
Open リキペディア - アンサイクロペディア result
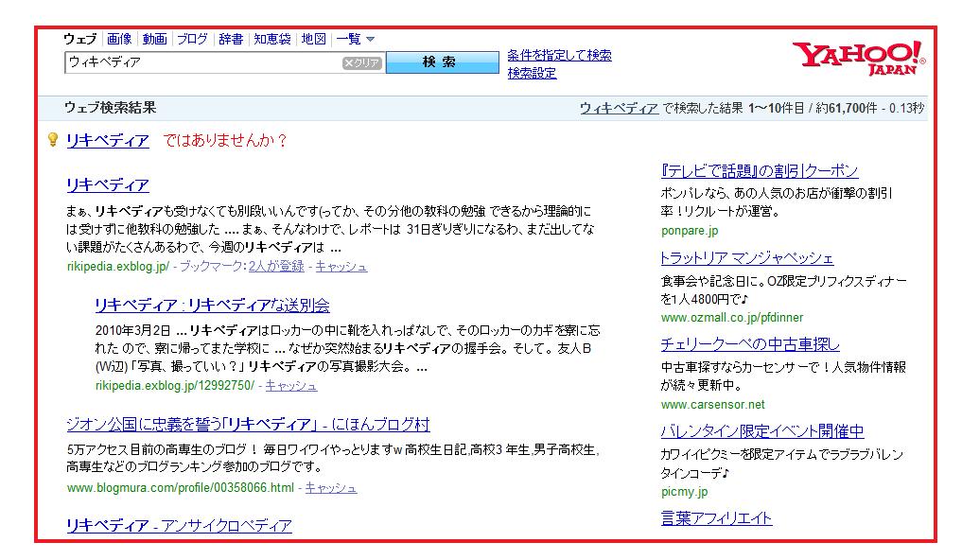(179, 526)
